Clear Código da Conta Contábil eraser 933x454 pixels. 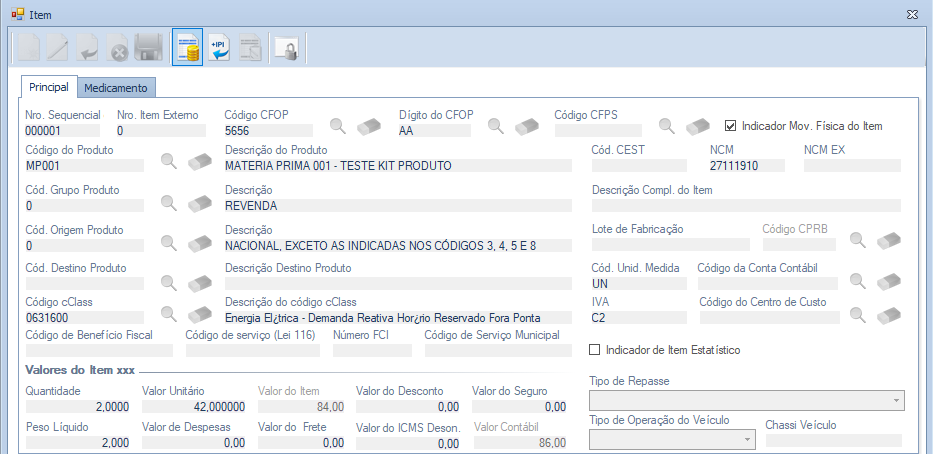(x=889, y=281)
